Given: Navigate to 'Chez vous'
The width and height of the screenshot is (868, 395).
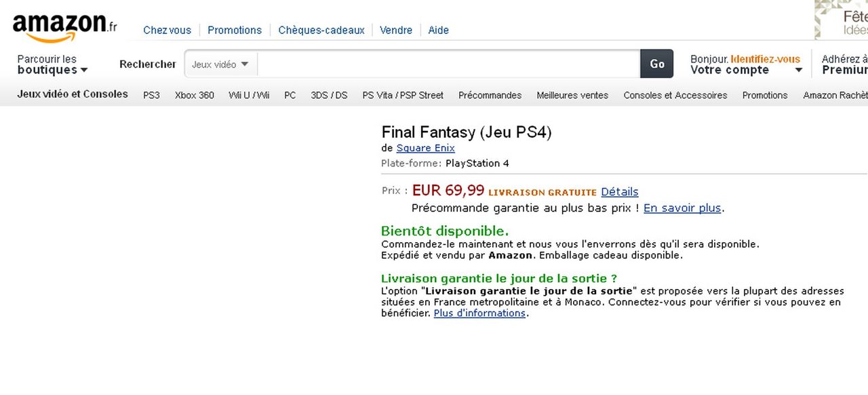Looking at the screenshot, I should (x=167, y=30).
